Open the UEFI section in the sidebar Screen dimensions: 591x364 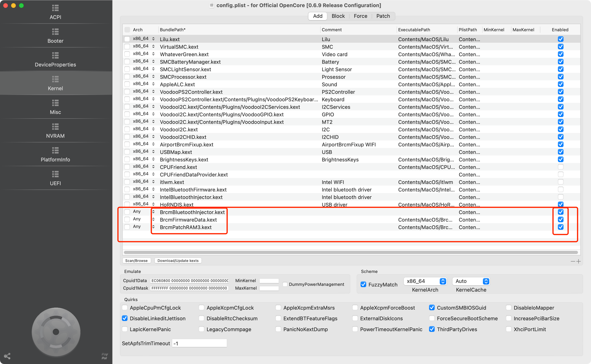(x=55, y=178)
